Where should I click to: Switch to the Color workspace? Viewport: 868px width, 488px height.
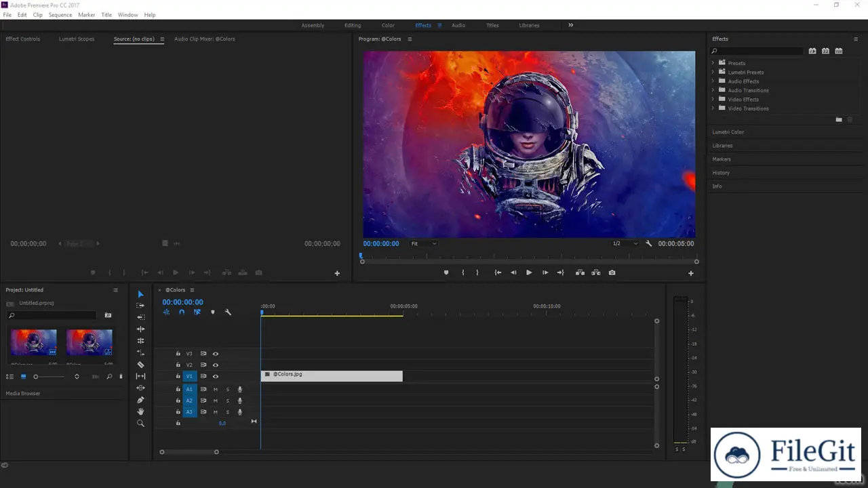[x=388, y=25]
